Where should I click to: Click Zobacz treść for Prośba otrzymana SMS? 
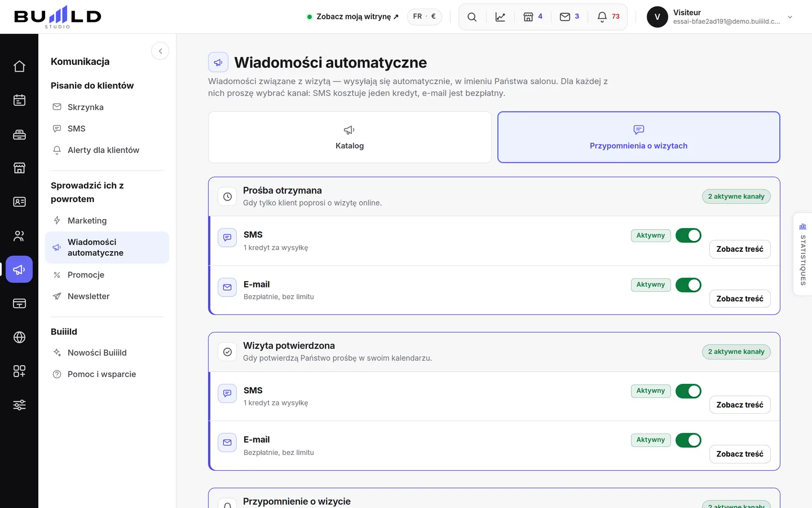[740, 249]
